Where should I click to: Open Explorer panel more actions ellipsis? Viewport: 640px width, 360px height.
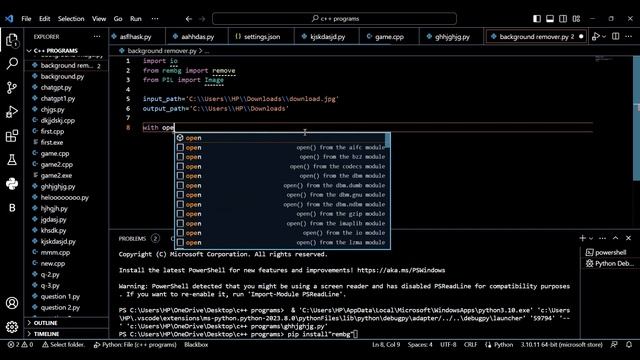pos(97,37)
